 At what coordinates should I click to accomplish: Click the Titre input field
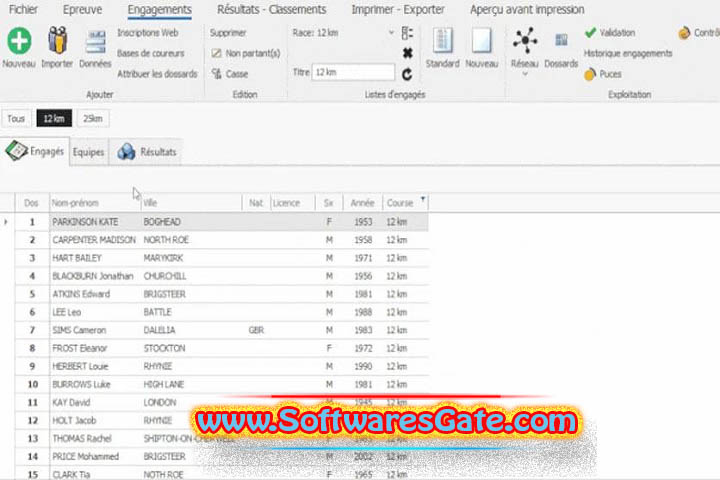point(353,72)
